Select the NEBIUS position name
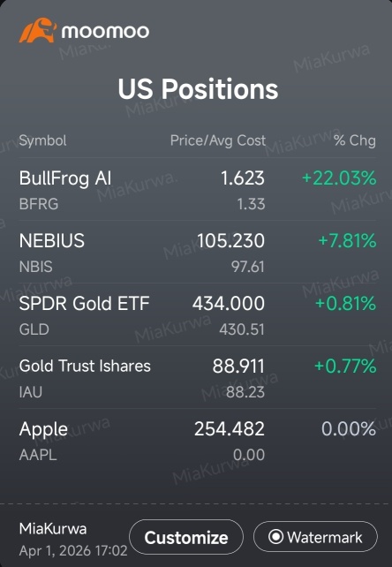Image resolution: width=392 pixels, height=567 pixels. [52, 241]
